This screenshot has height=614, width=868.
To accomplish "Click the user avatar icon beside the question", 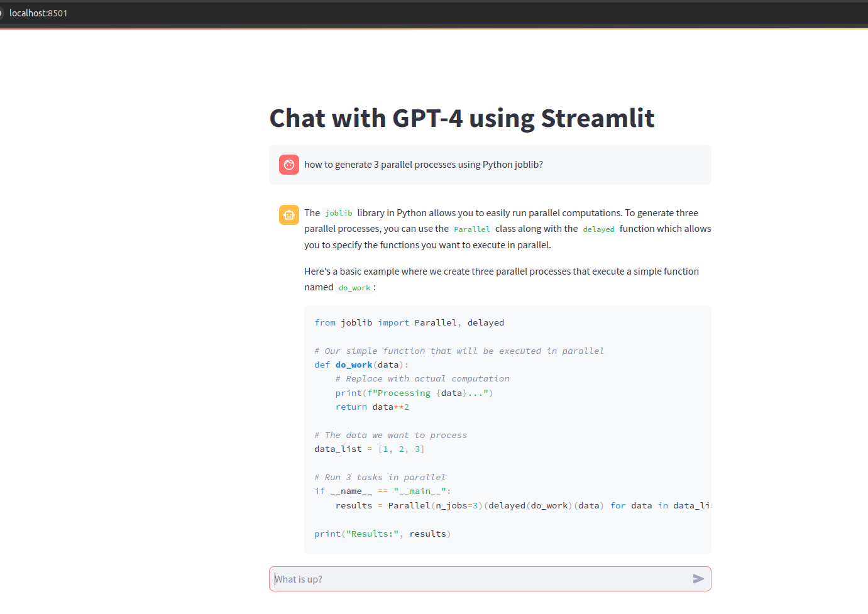I will pos(289,165).
